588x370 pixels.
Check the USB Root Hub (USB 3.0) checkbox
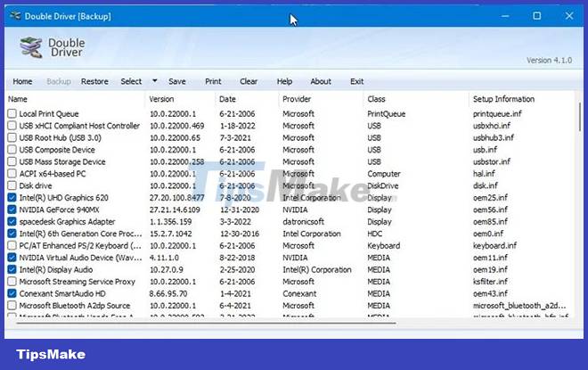point(12,137)
